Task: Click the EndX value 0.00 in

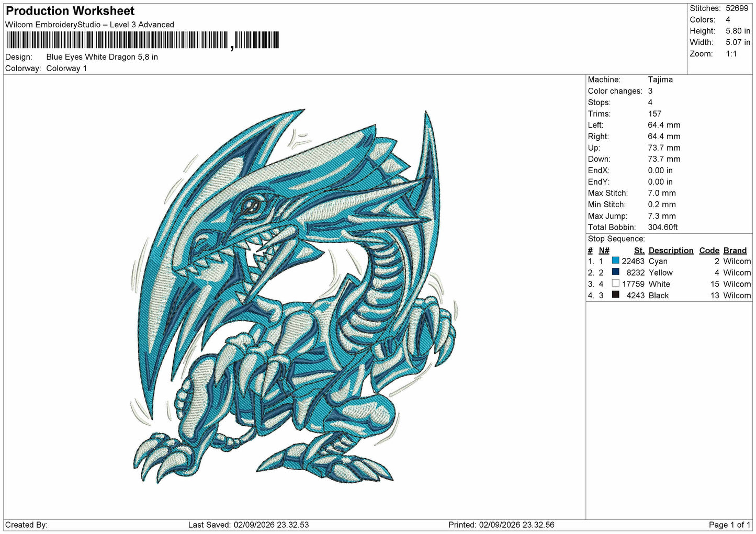Action: (x=660, y=171)
